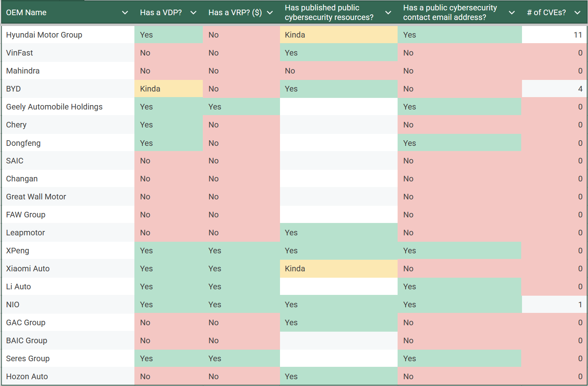
Task: Select BYD's Kinda VDP cell
Action: (x=169, y=89)
